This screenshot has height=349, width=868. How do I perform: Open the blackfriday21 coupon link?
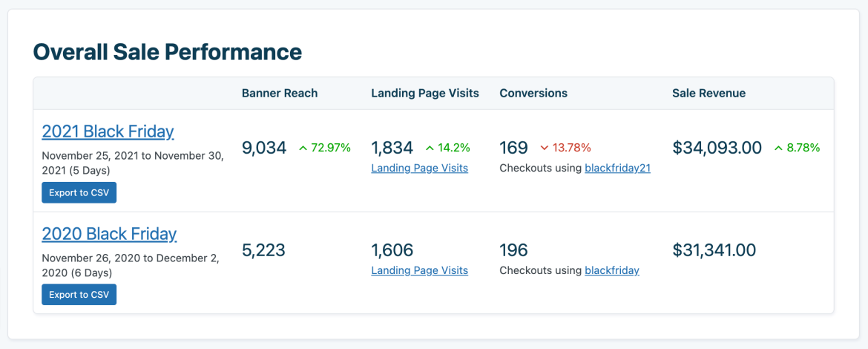(617, 168)
